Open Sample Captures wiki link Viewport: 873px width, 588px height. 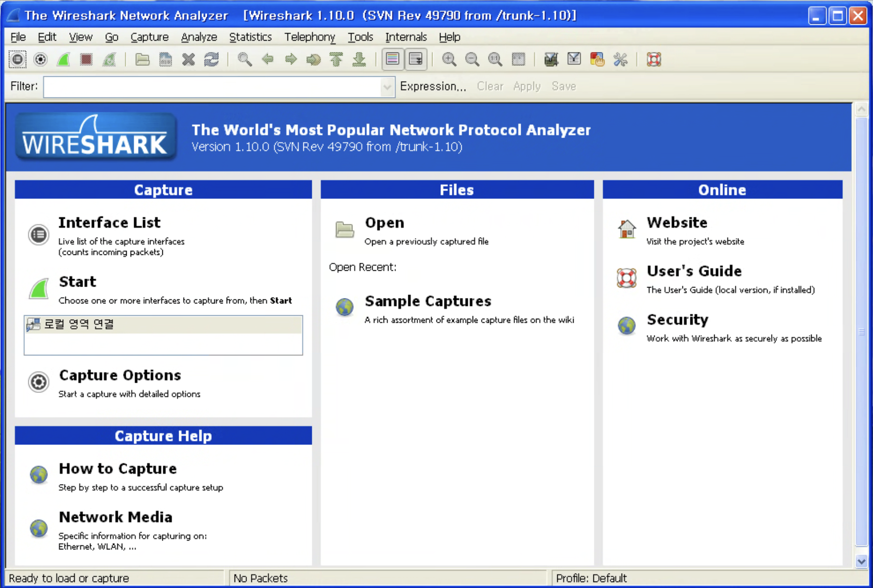point(428,301)
